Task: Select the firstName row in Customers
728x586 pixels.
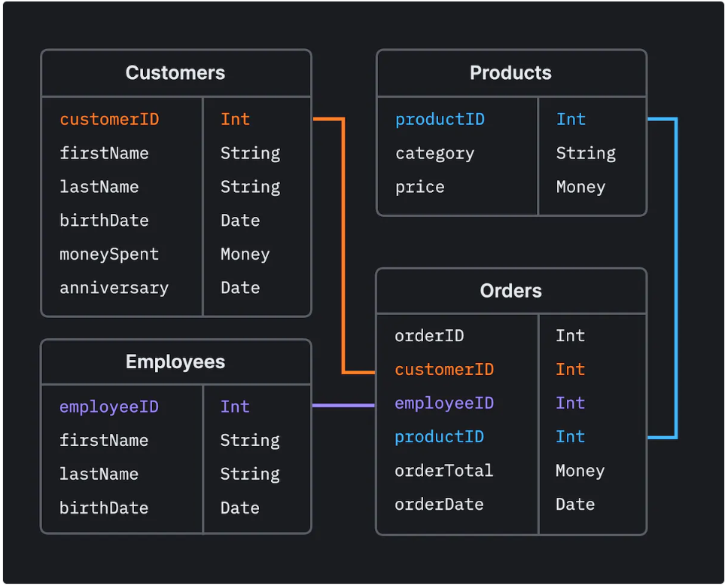Action: [x=104, y=152]
